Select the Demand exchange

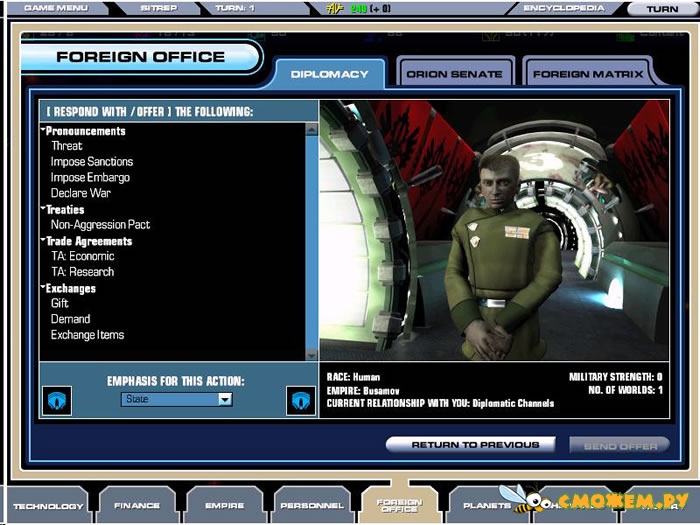coord(71,319)
